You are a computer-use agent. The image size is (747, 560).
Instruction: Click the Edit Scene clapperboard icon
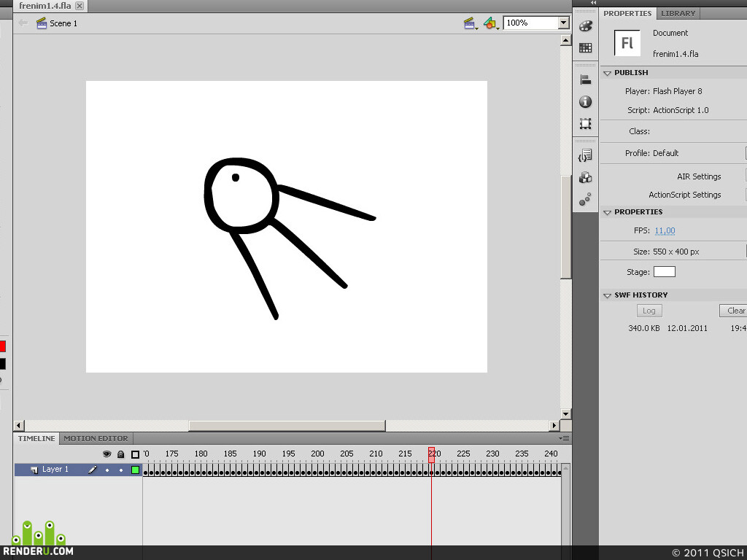pyautogui.click(x=471, y=23)
